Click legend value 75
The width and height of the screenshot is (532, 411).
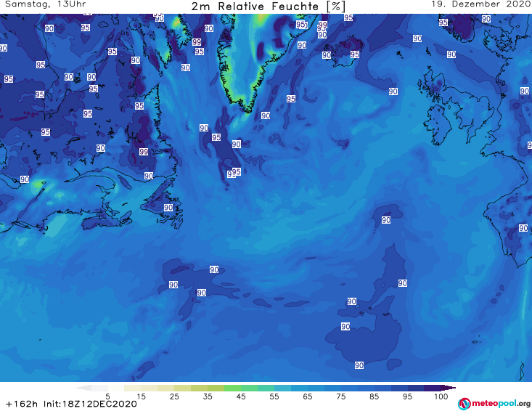[x=341, y=396]
